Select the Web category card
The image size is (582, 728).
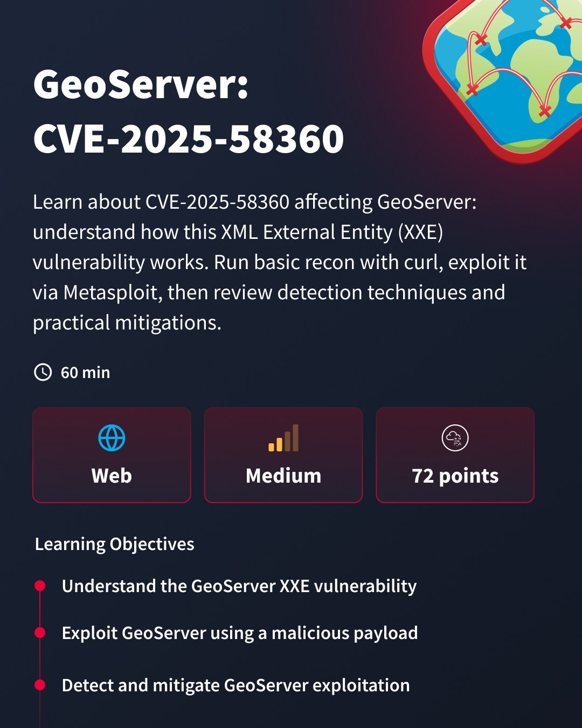112,455
